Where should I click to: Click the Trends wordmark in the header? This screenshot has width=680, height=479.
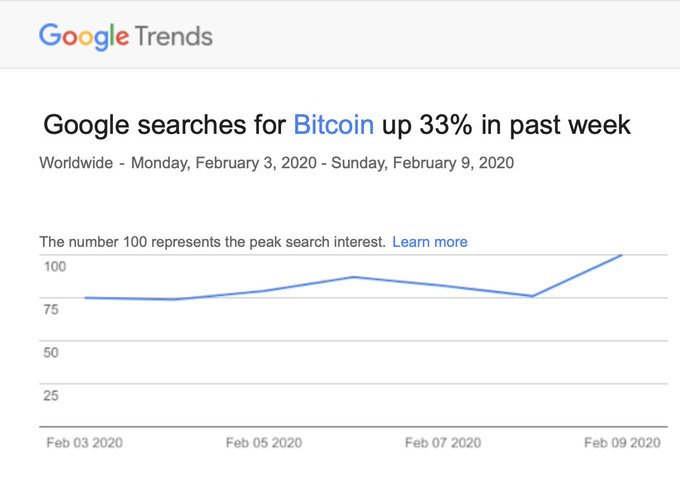(x=174, y=36)
